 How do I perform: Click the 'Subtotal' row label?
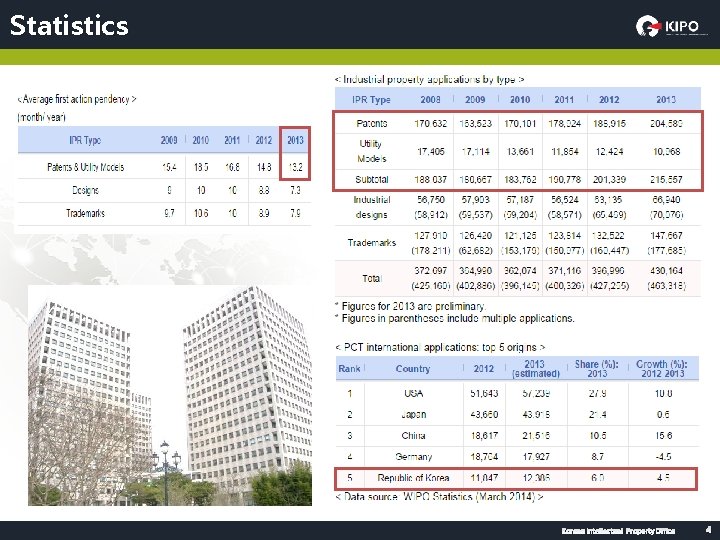coord(371,180)
